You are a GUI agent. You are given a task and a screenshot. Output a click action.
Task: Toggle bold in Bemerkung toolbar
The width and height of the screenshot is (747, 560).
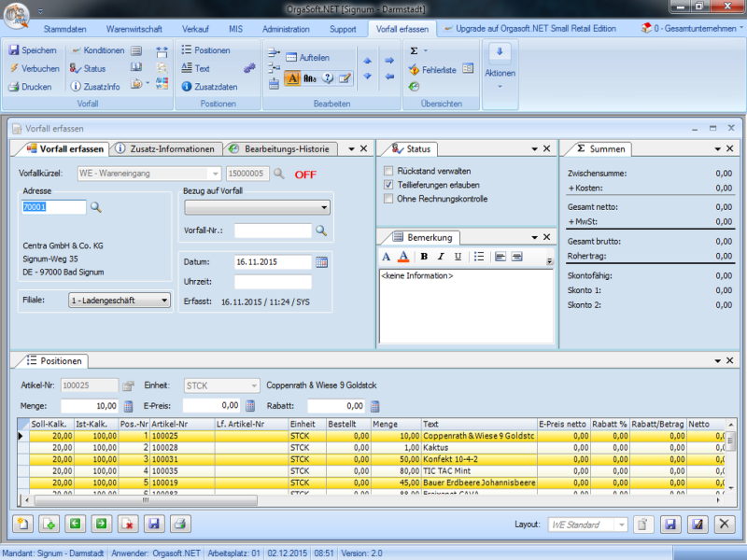tap(424, 257)
